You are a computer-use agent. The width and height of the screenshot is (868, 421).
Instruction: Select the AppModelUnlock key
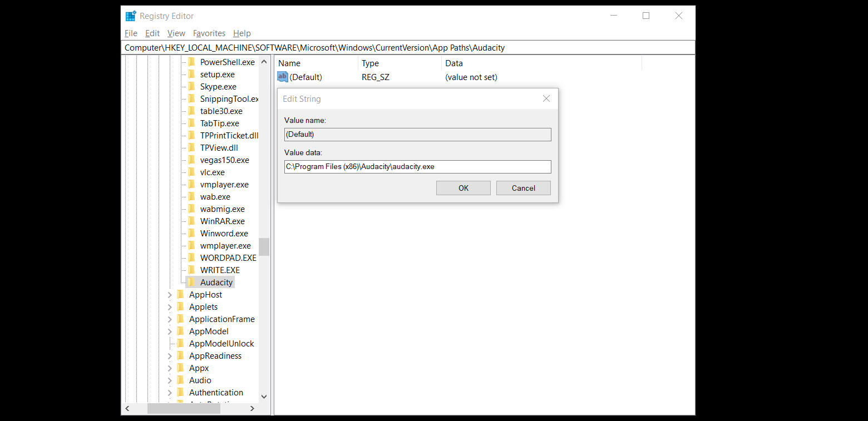click(221, 343)
